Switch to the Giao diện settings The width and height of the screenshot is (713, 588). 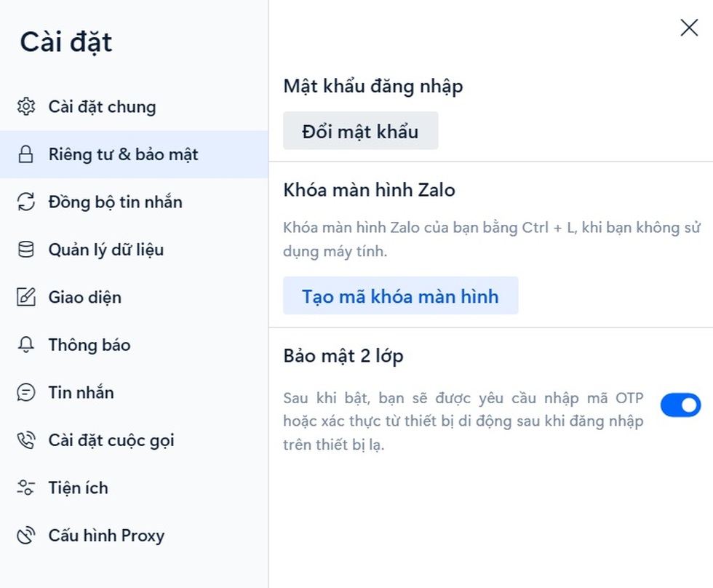[85, 297]
